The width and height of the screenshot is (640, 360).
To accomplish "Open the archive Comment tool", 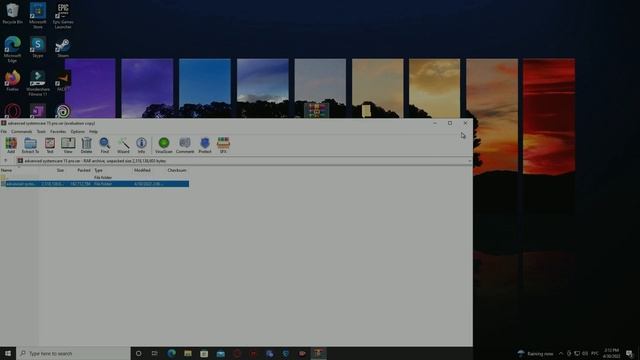I will [x=185, y=145].
